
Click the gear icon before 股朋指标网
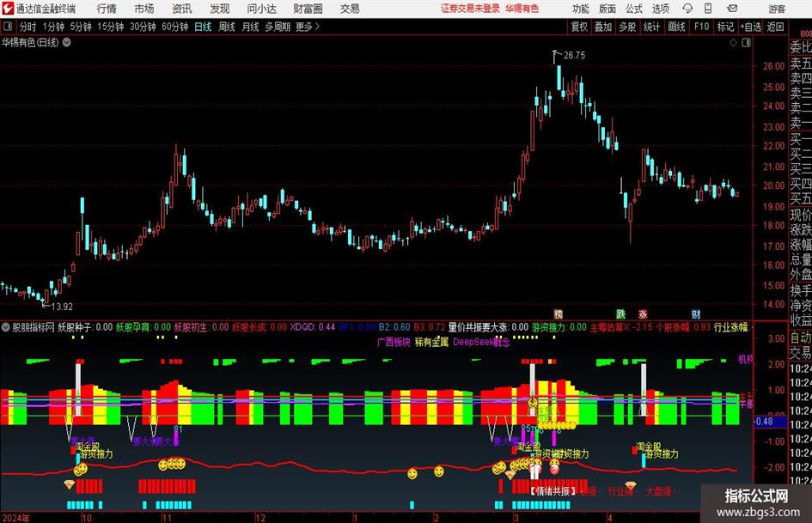[6, 327]
